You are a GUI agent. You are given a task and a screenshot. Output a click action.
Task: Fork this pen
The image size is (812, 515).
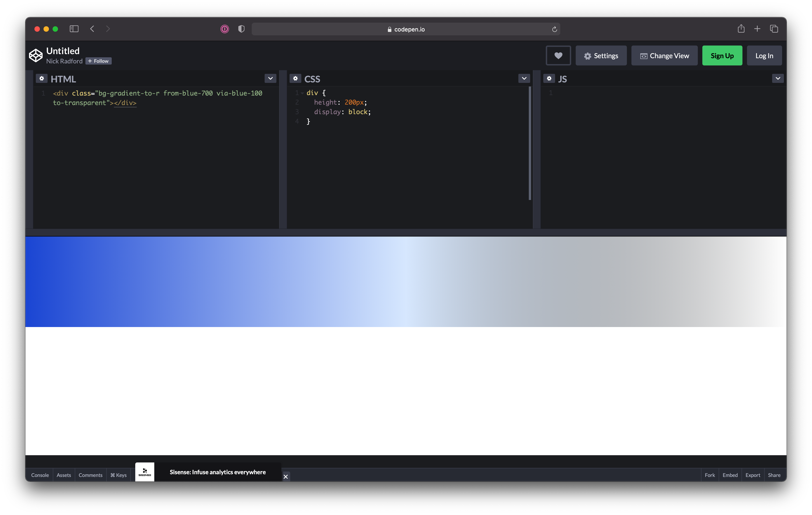point(710,475)
